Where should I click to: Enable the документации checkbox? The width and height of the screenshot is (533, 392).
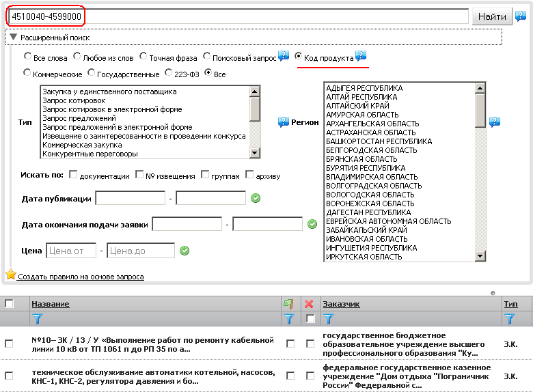[74, 175]
